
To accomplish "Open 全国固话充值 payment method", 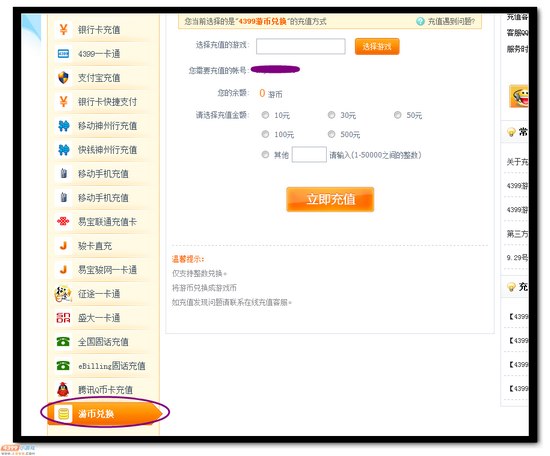I will pos(103,342).
